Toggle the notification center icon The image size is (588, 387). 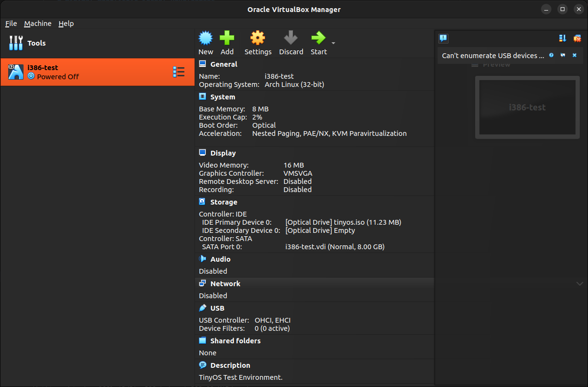point(443,38)
